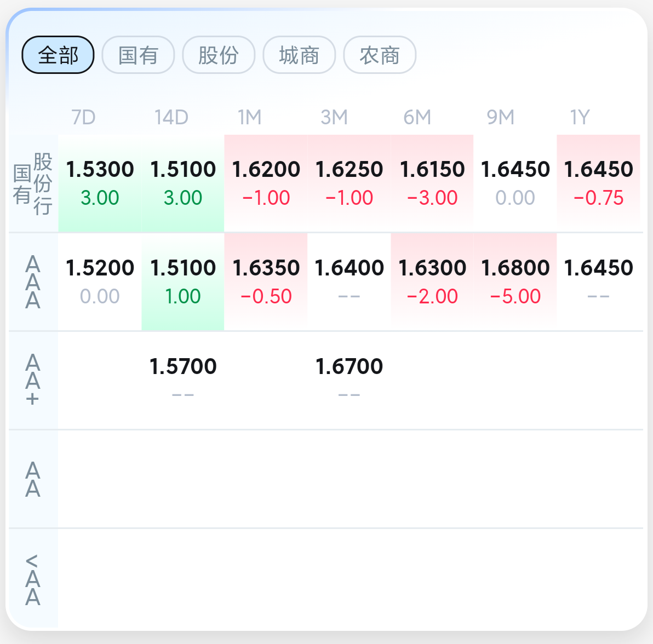Switch to the 城商 filter tab
This screenshot has height=644, width=653.
coord(299,55)
